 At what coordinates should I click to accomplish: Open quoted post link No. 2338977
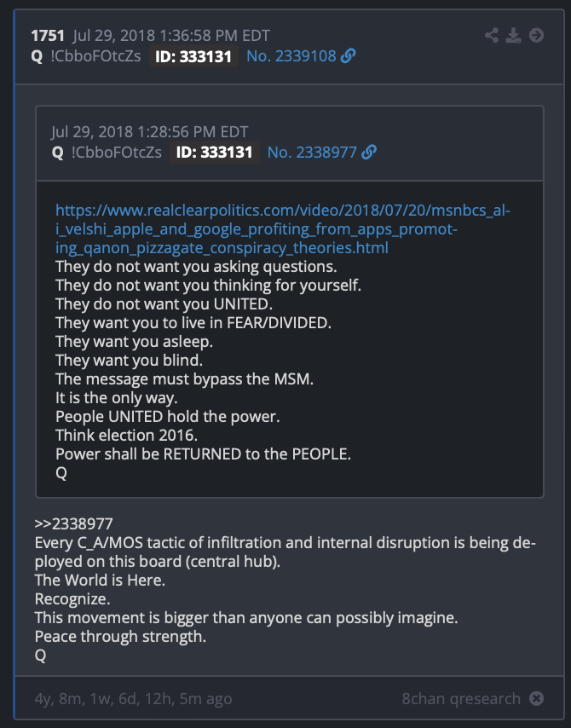coord(312,153)
